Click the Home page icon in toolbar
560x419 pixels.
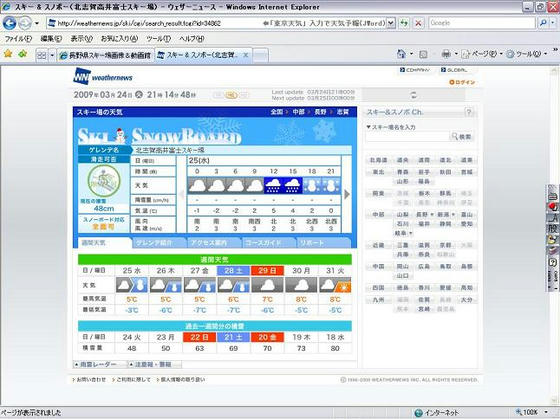pyautogui.click(x=401, y=54)
